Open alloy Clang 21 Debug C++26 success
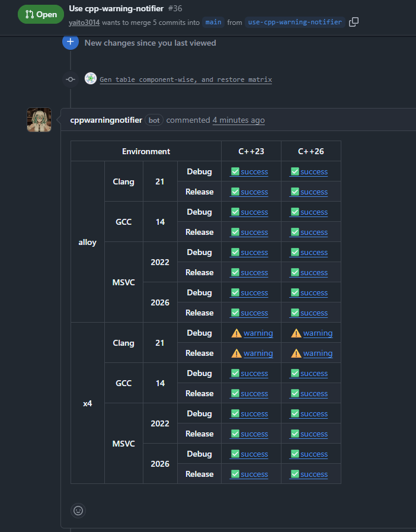 [x=309, y=171]
